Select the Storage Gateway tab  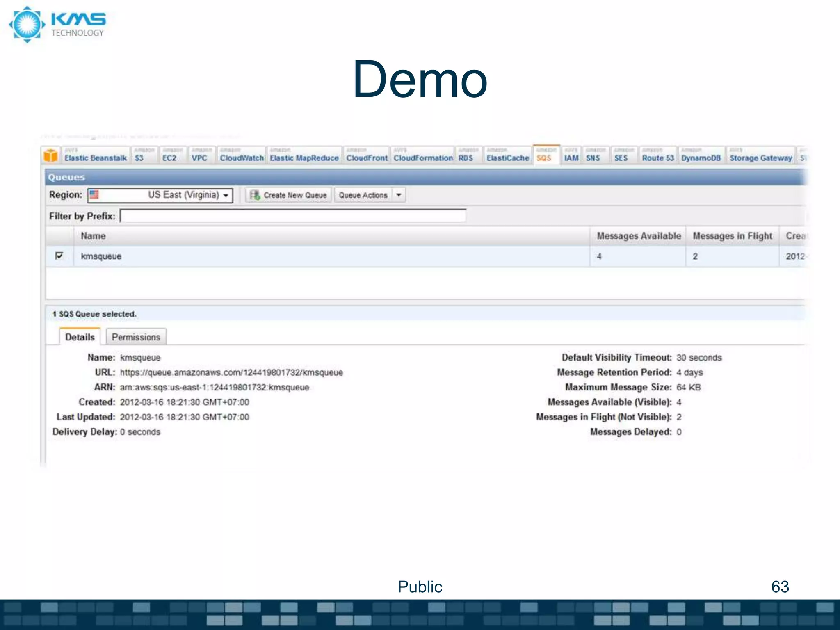point(761,156)
